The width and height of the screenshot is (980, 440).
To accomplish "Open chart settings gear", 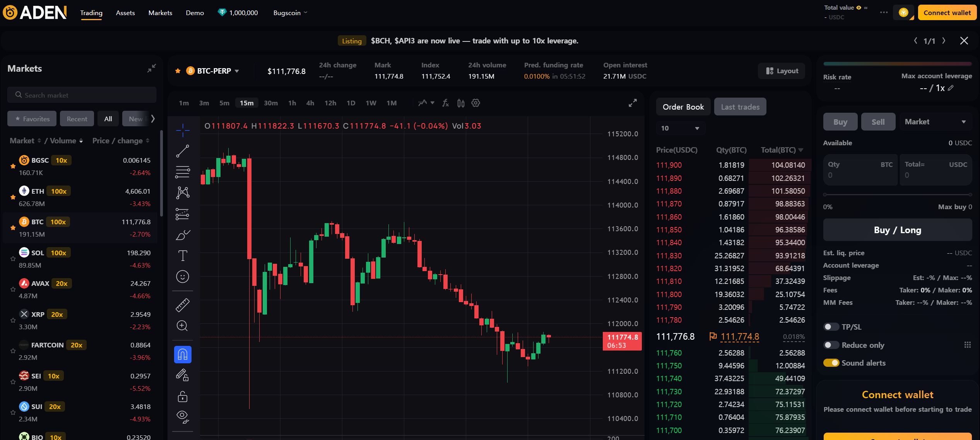I will [x=475, y=103].
